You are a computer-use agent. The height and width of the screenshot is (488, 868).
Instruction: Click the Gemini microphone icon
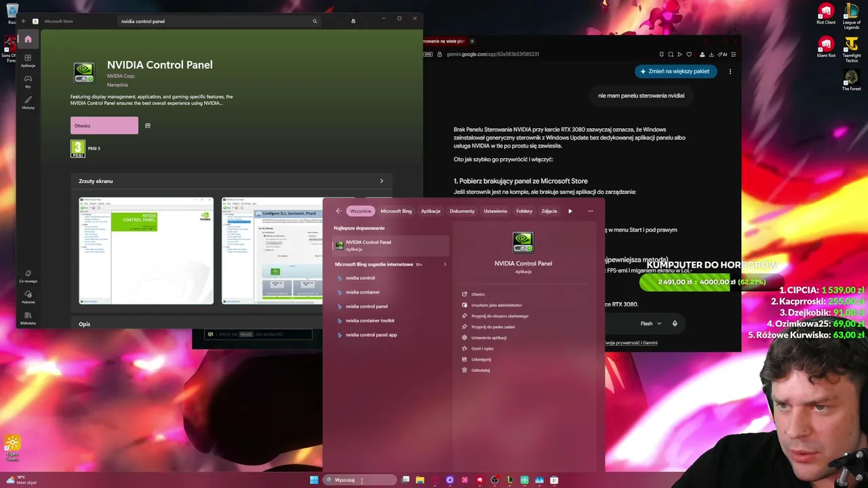point(675,323)
